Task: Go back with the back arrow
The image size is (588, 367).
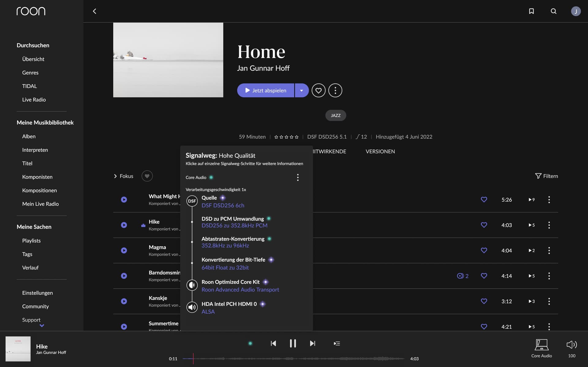Action: pyautogui.click(x=95, y=11)
